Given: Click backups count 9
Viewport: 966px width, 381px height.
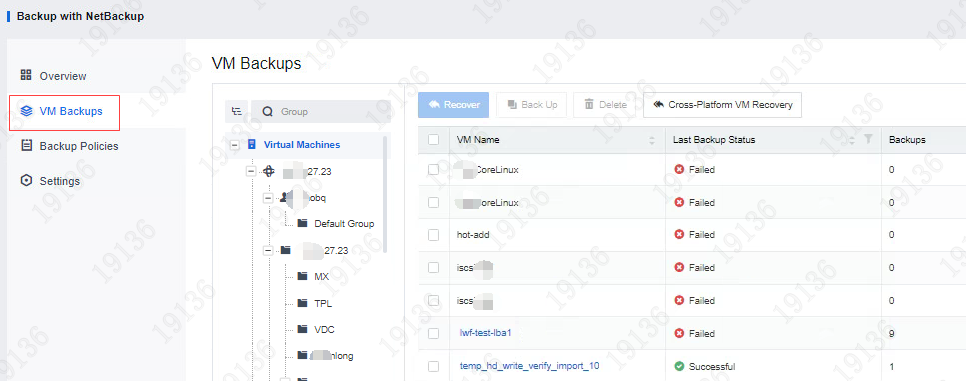Looking at the screenshot, I should (x=892, y=334).
